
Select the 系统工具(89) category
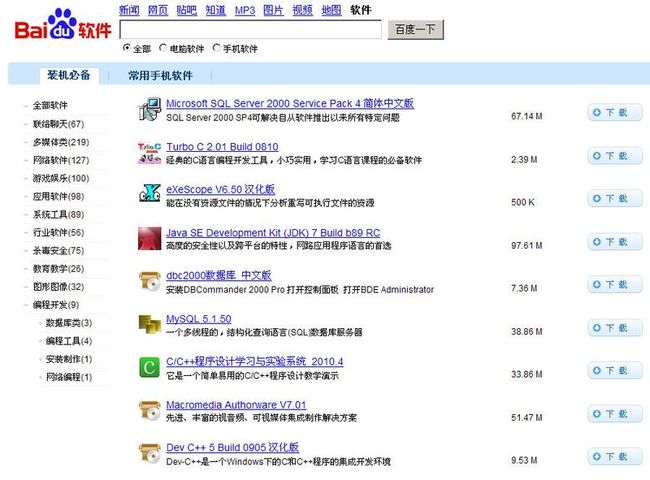58,214
